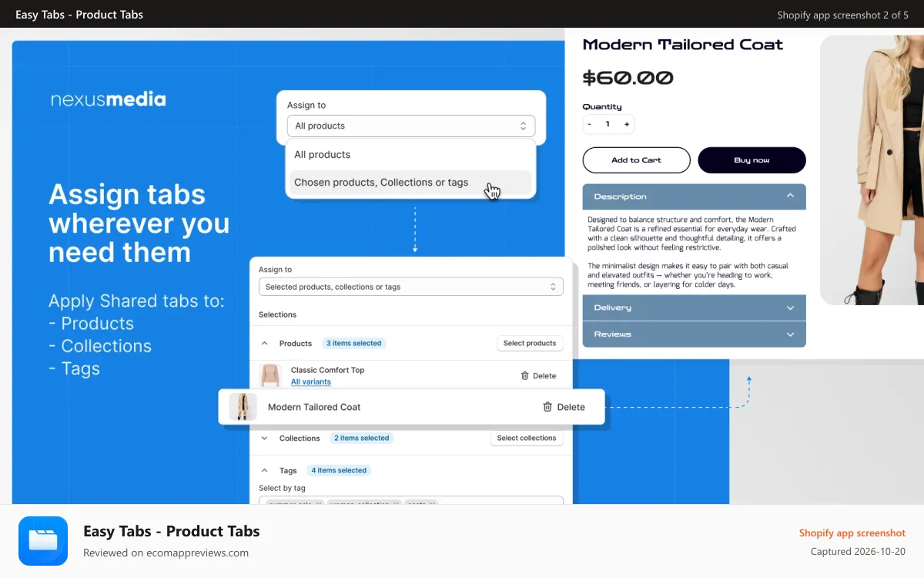Open 'All variants' link under Classic Comfort Top
The width and height of the screenshot is (924, 578).
[x=311, y=381]
